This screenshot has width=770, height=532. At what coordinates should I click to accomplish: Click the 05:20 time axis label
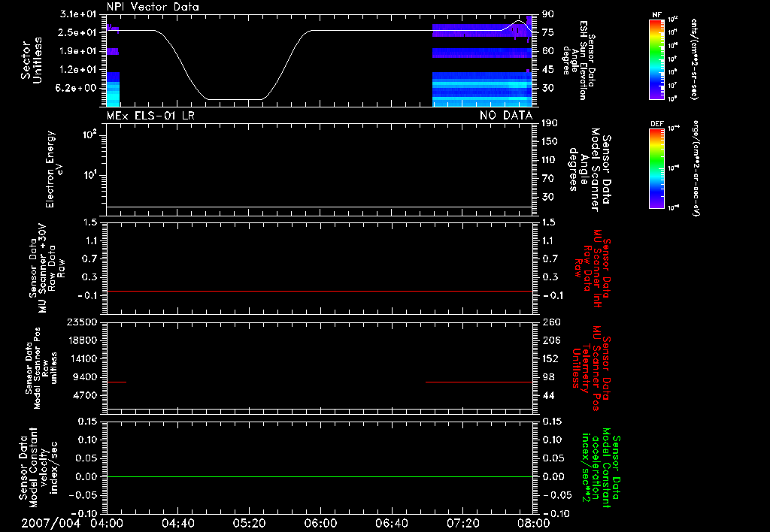tap(249, 523)
